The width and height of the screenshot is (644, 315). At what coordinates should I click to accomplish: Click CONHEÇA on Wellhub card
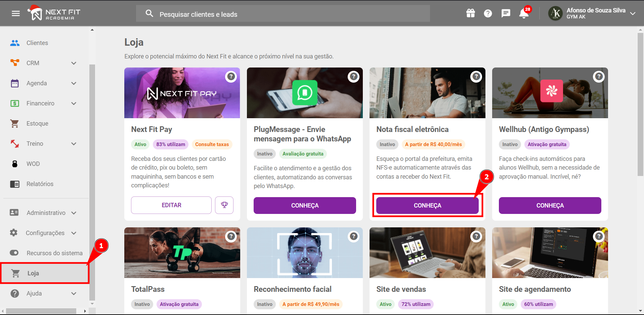[550, 206]
